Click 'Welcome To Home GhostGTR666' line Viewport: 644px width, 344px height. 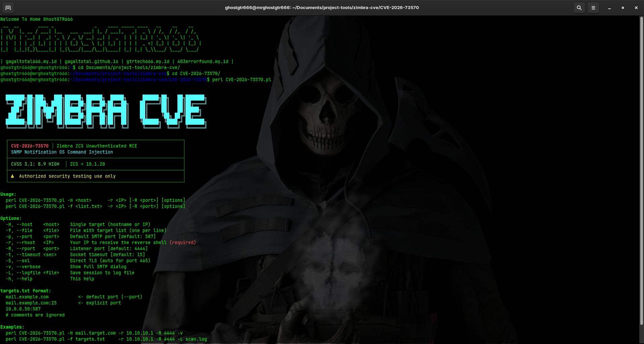coord(37,19)
